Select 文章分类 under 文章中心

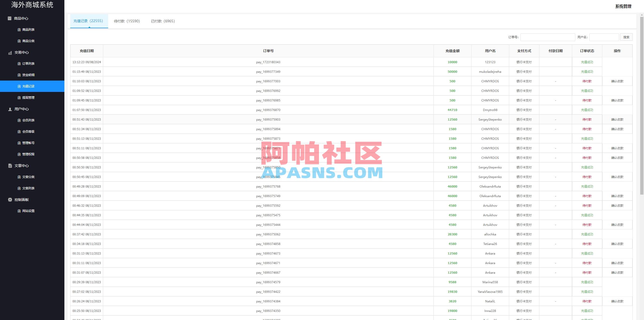click(x=28, y=177)
